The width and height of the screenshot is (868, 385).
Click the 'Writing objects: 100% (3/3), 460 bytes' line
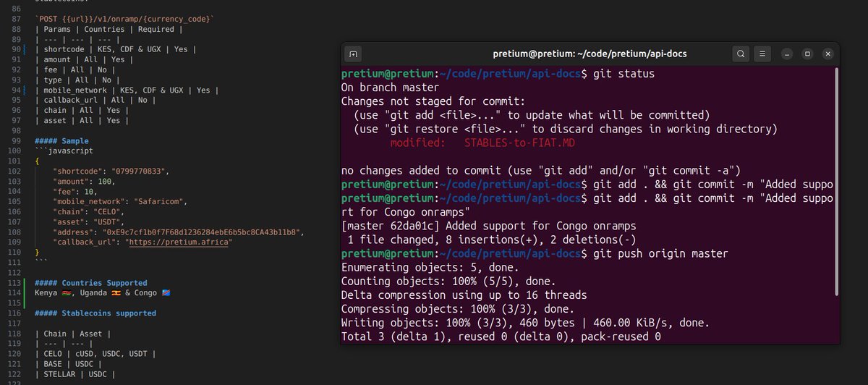[525, 321]
